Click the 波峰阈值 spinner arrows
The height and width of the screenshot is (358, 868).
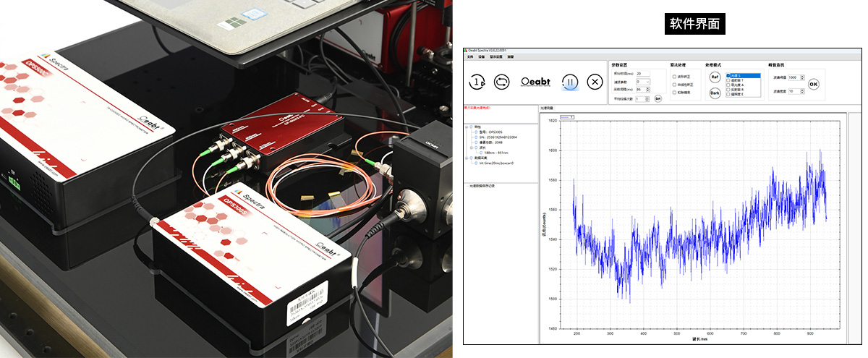tap(801, 77)
